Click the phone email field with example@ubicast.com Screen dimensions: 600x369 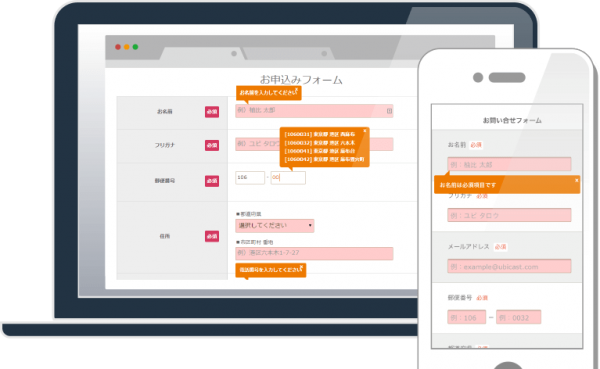(x=509, y=266)
